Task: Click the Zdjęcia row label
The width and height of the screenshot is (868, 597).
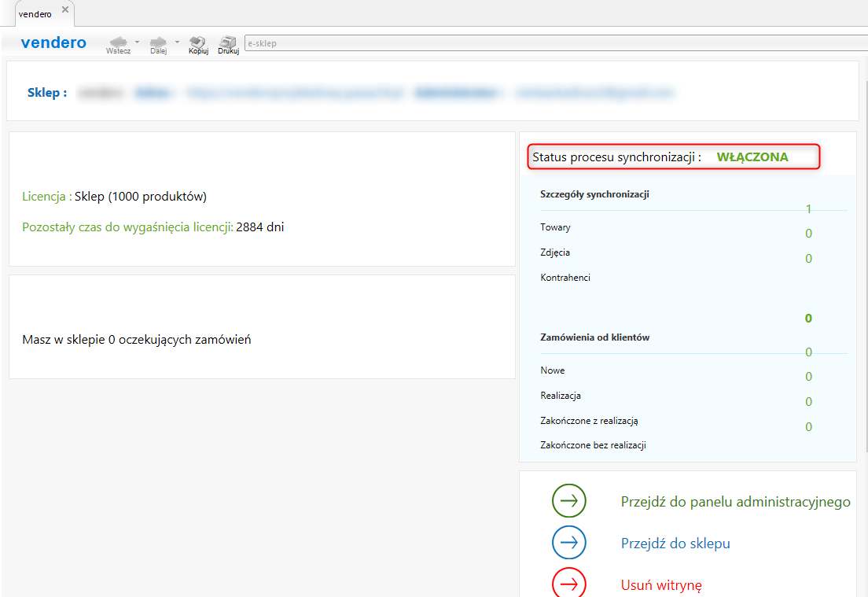Action: [x=554, y=252]
